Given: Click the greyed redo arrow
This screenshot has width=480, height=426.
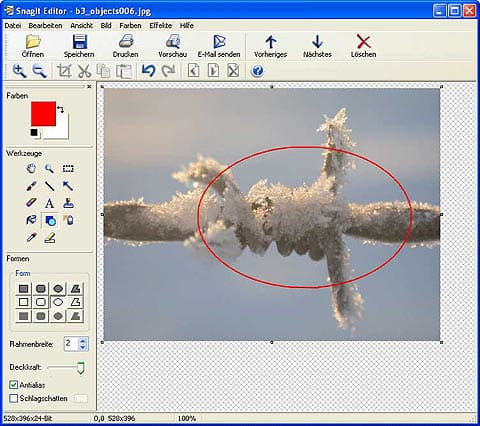Looking at the screenshot, I should [168, 71].
